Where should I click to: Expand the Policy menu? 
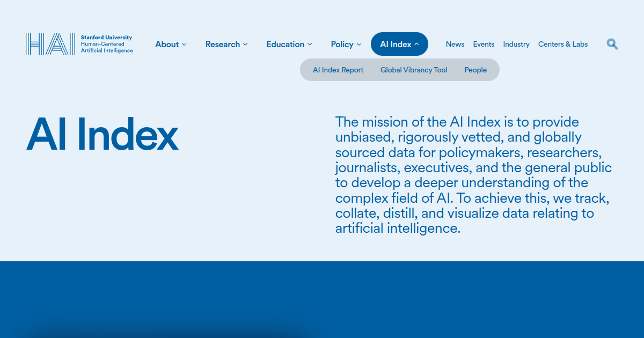tap(346, 44)
